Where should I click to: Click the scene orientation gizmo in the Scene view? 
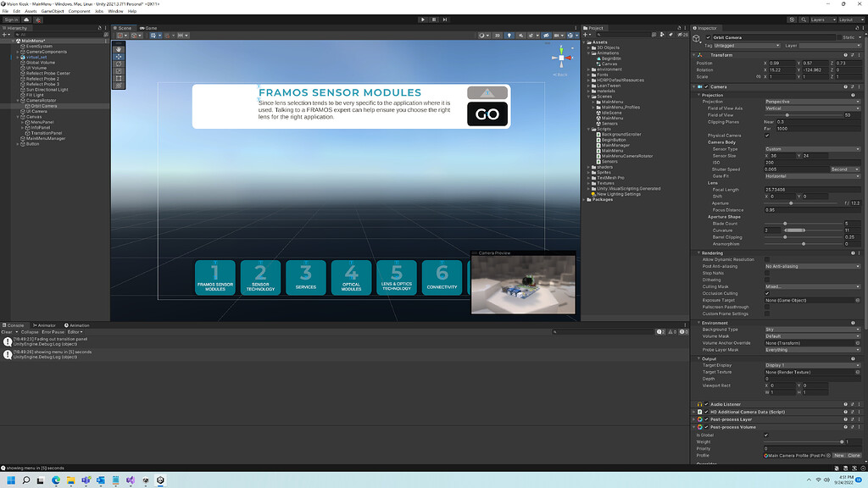(561, 59)
